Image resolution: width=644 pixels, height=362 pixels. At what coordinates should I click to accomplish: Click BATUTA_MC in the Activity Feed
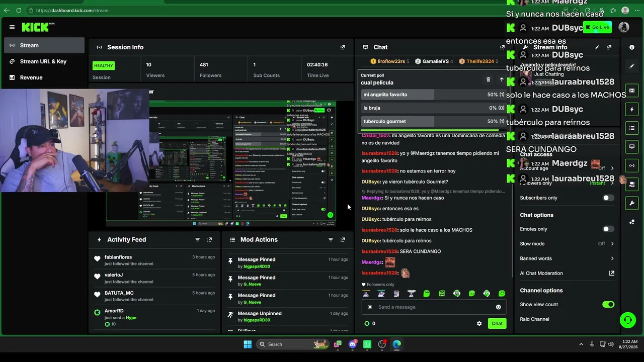tap(119, 293)
